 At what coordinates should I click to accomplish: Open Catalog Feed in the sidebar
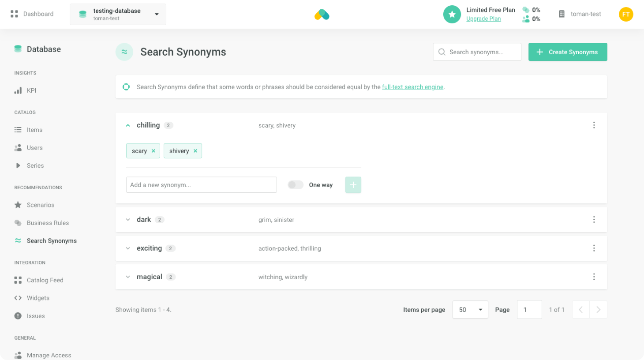click(x=45, y=280)
